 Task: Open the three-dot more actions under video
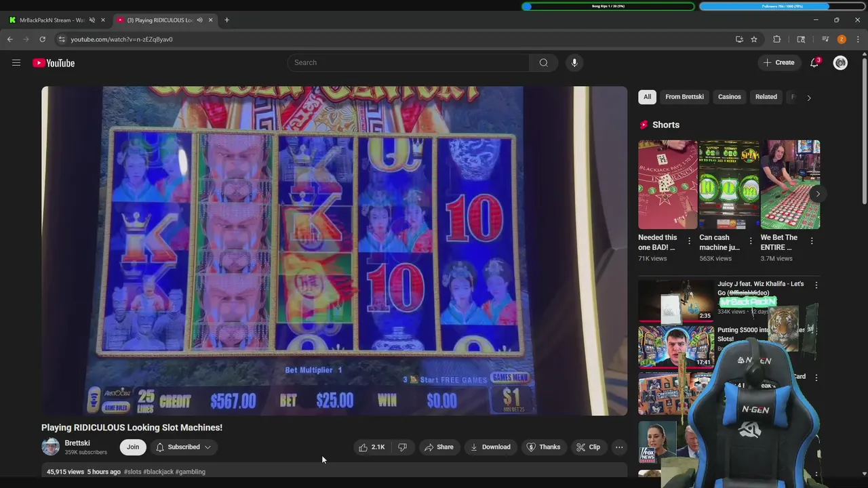(x=619, y=447)
